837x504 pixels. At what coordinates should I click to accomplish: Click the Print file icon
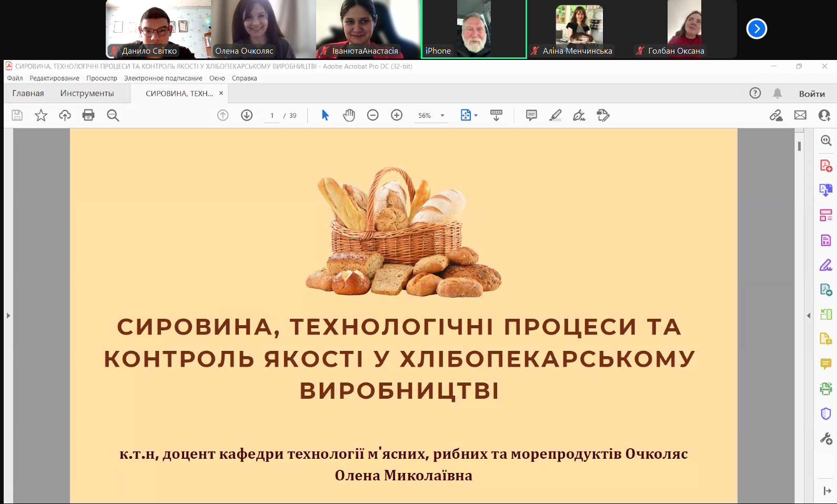tap(88, 115)
